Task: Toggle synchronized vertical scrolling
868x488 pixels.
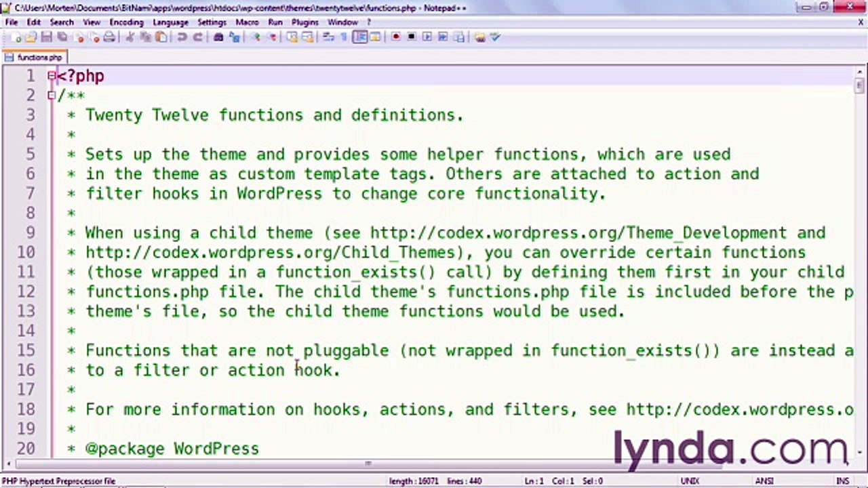Action: pos(292,37)
